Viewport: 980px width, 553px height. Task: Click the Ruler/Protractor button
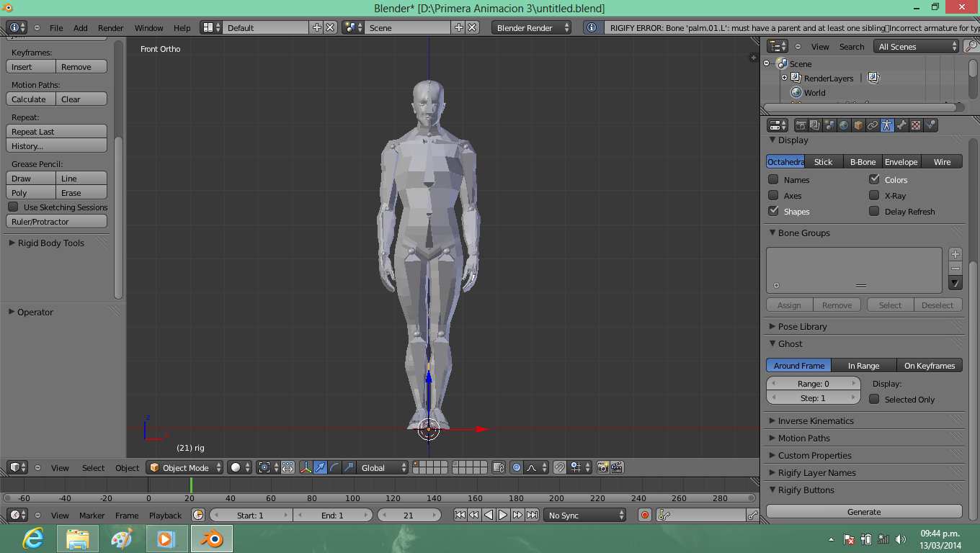[56, 222]
